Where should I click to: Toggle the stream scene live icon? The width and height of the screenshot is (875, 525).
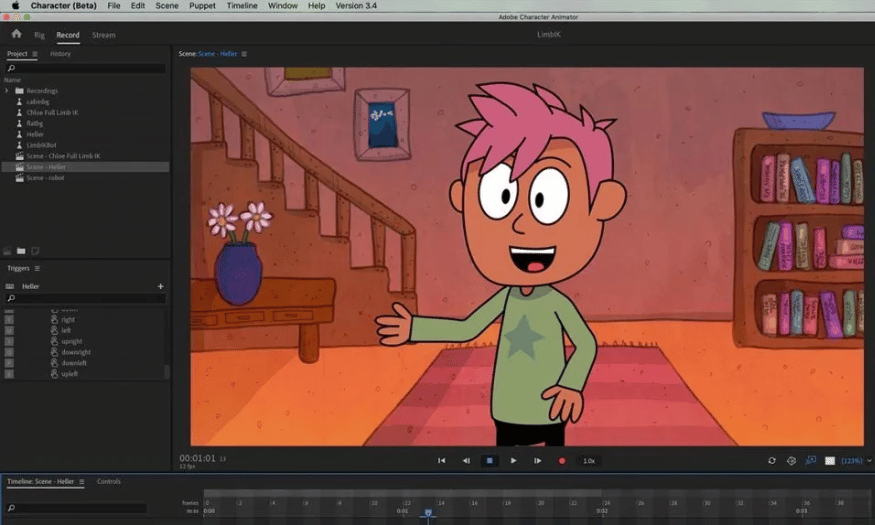click(810, 460)
